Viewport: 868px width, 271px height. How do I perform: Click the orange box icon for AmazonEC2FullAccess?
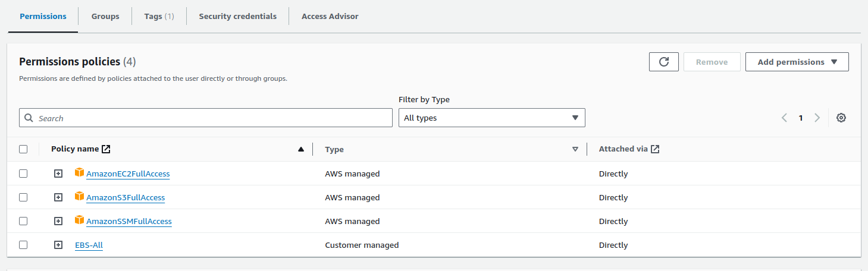tap(80, 173)
